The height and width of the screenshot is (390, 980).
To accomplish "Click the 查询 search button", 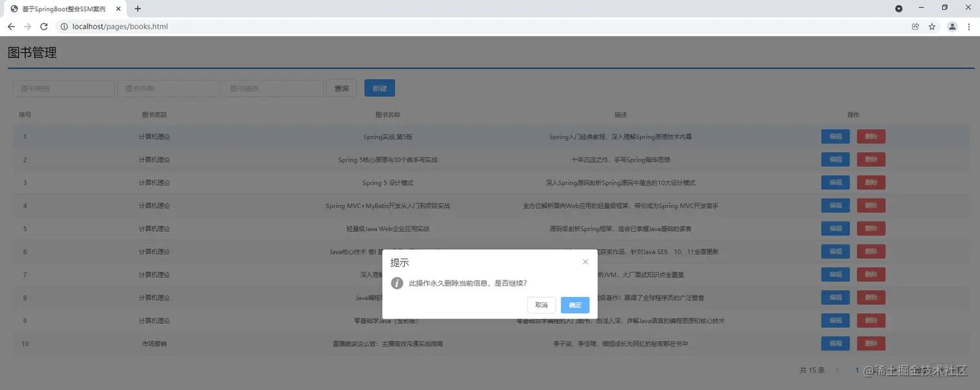I will point(342,88).
